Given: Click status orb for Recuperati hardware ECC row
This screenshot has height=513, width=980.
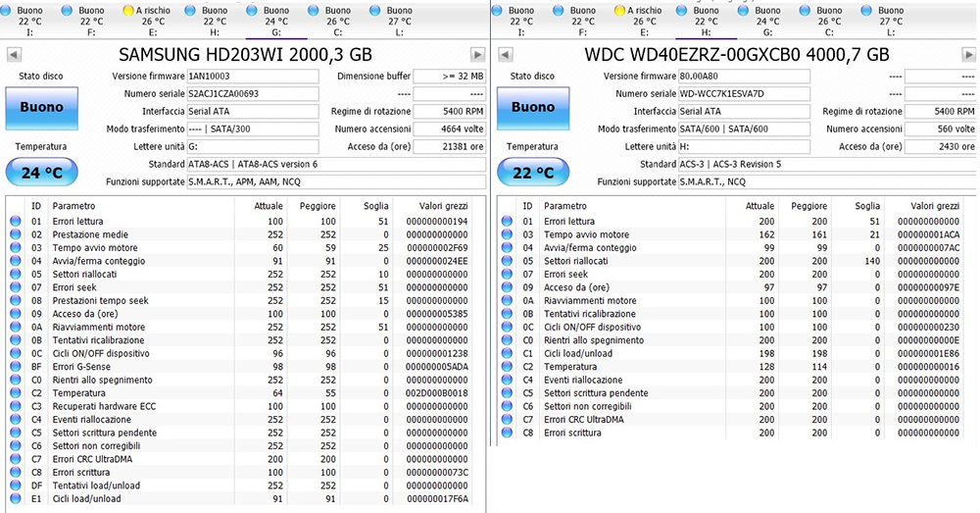Looking at the screenshot, I should [x=16, y=406].
